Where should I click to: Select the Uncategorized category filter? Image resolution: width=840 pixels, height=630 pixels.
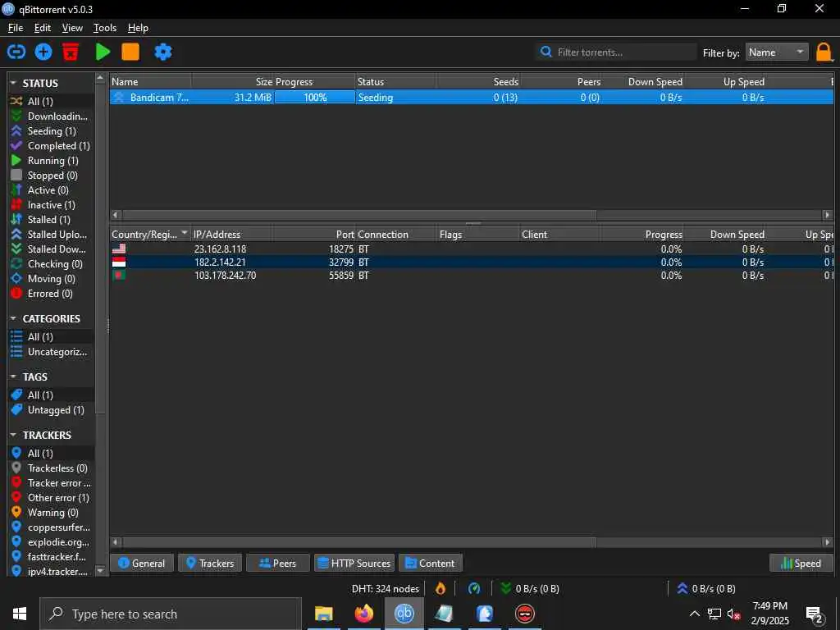[x=52, y=351]
